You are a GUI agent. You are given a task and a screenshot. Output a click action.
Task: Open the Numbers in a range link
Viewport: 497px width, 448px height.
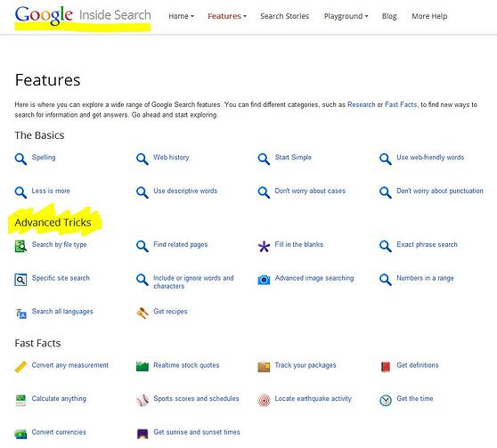(425, 278)
